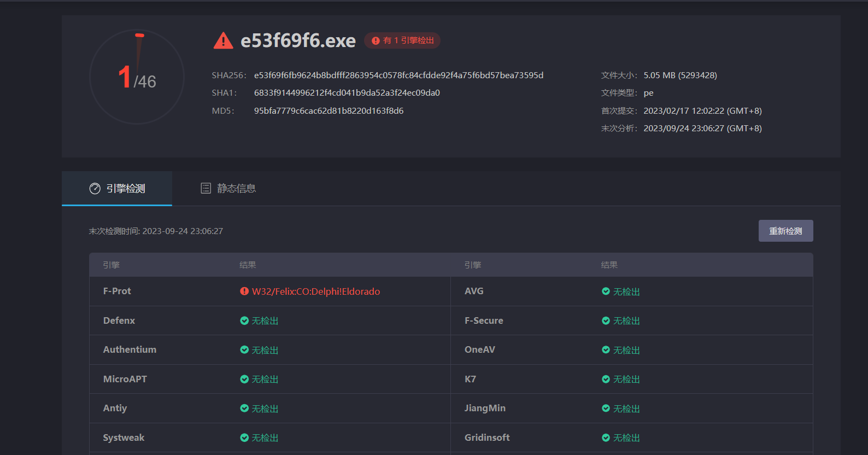Click the green check icon for AVG
The height and width of the screenshot is (455, 868).
click(x=606, y=291)
